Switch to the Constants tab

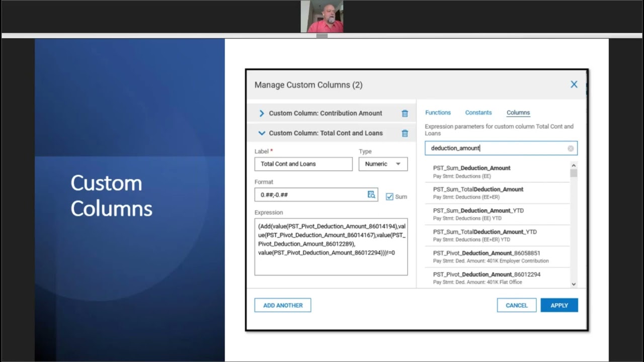pyautogui.click(x=478, y=113)
